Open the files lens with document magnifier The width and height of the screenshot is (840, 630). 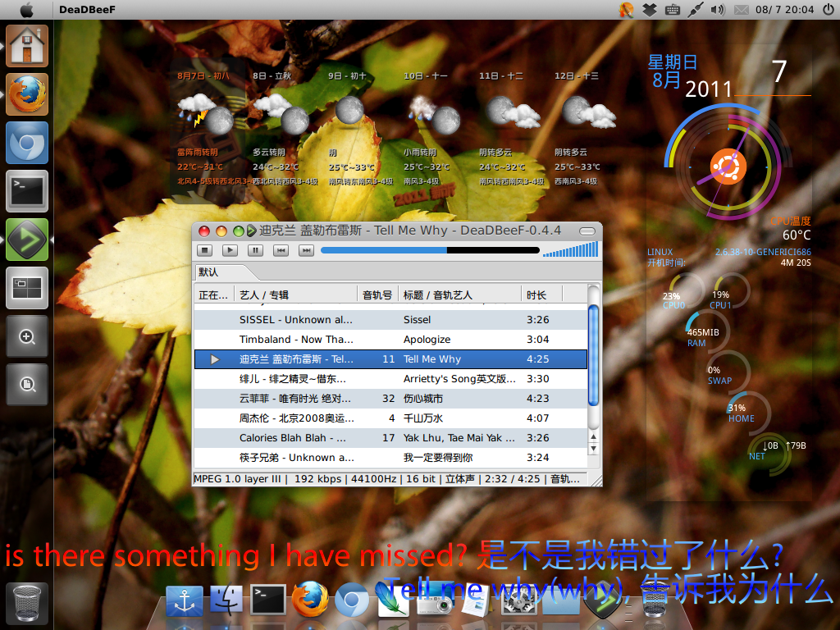point(27,385)
